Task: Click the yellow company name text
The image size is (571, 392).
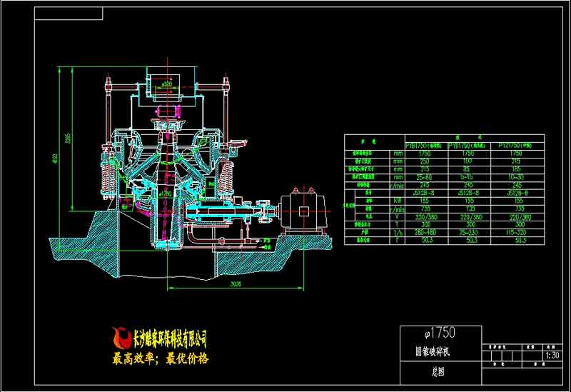Action: [x=170, y=336]
